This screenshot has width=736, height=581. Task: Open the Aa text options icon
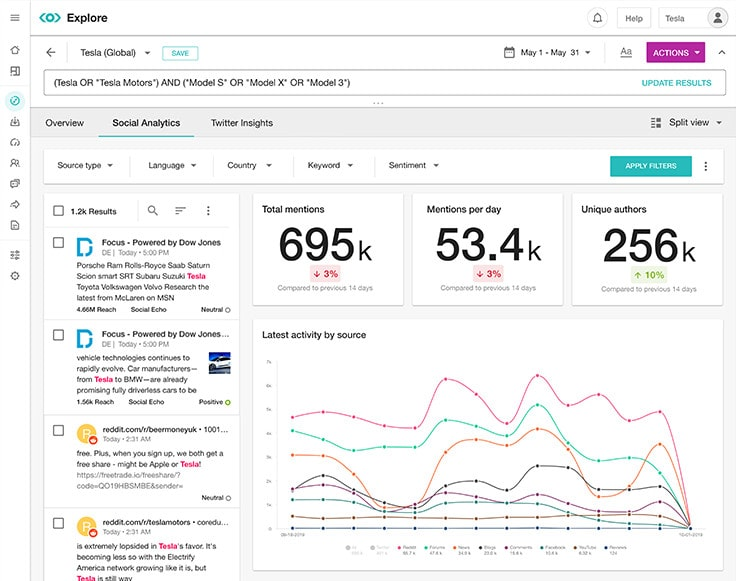point(626,52)
